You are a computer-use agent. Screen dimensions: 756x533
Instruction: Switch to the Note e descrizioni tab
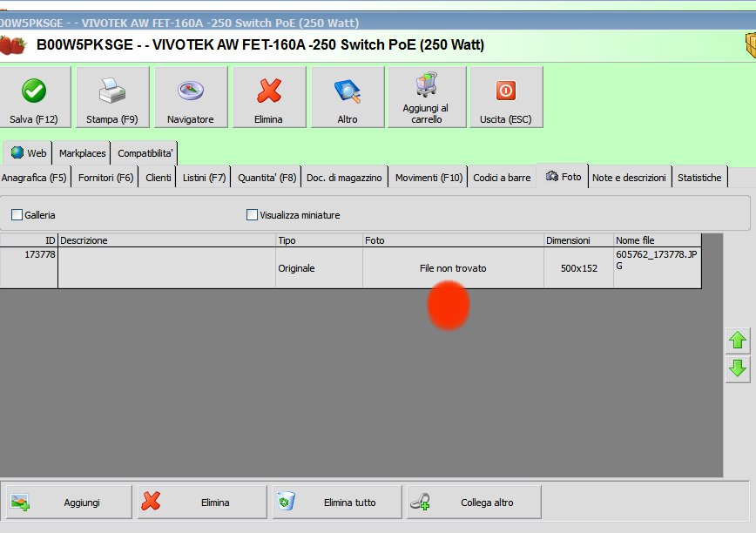point(629,178)
